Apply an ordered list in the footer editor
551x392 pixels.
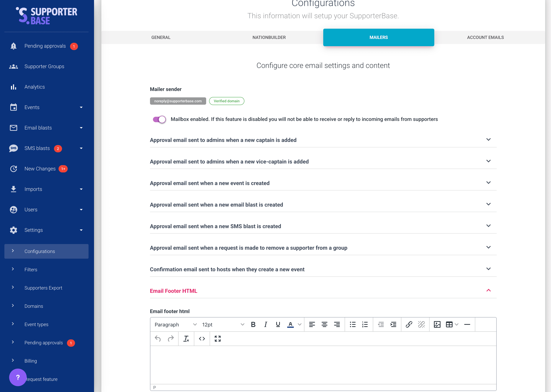(365, 324)
